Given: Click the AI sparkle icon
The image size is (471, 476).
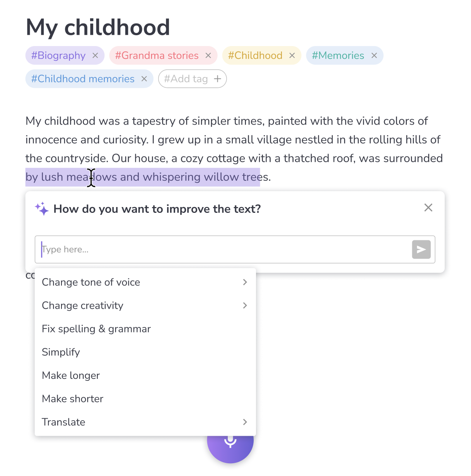Looking at the screenshot, I should 42,209.
